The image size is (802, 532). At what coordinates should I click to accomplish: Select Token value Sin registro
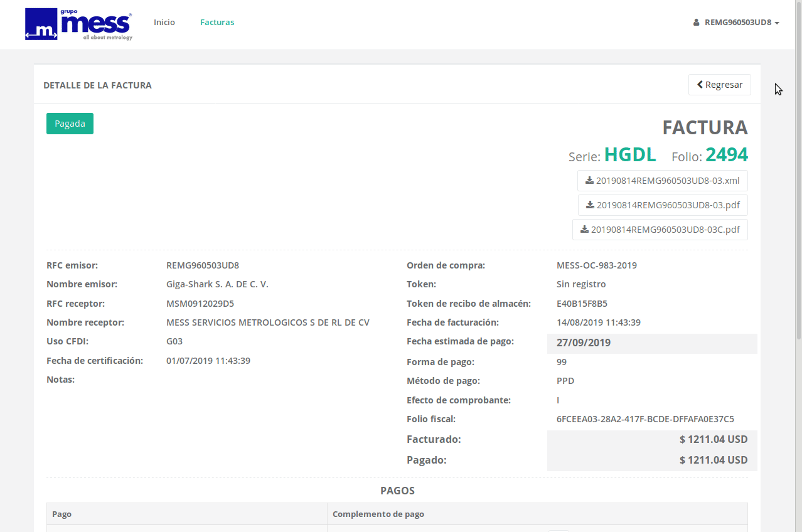[x=581, y=284]
